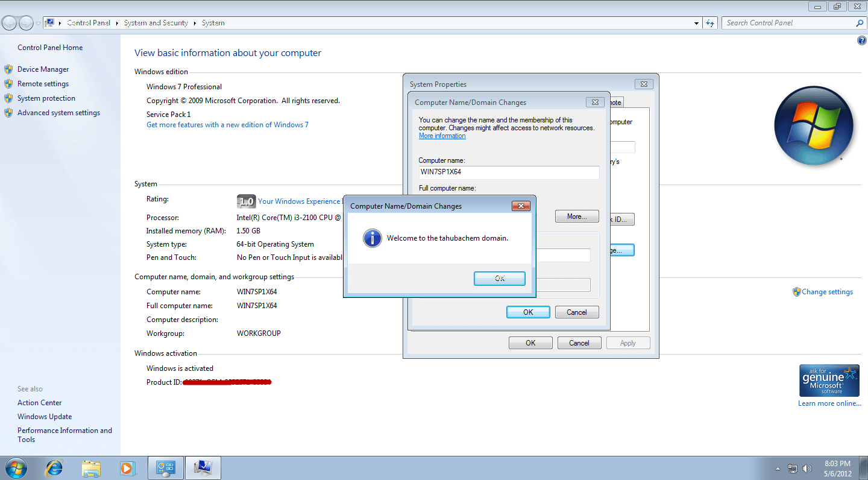The image size is (868, 480).
Task: Click Cancel in System Properties window
Action: [579, 343]
